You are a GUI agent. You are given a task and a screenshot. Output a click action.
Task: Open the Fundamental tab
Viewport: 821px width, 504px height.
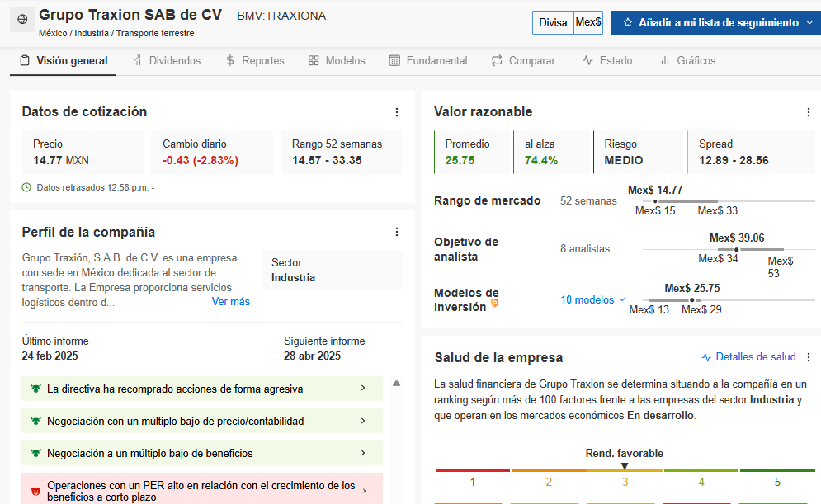tap(428, 61)
